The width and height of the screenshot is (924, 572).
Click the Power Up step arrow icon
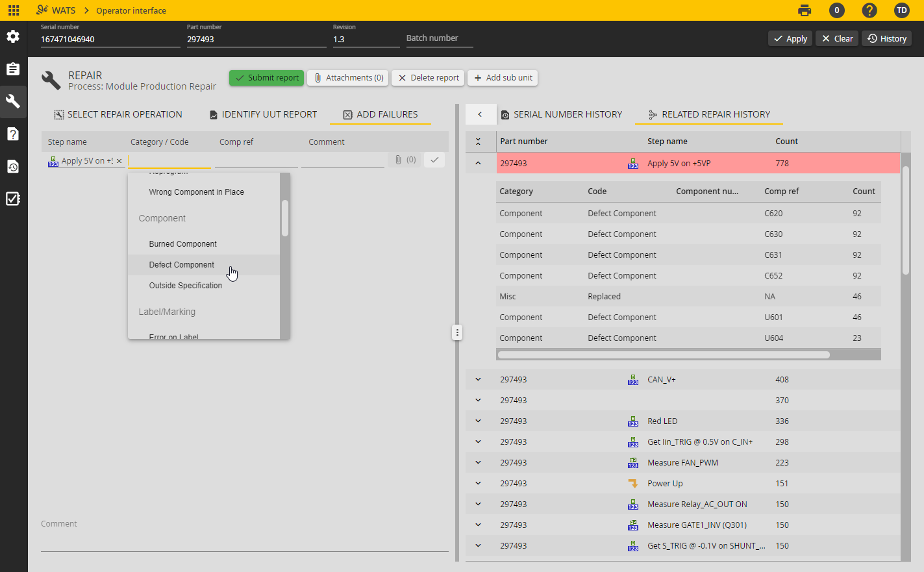coord(633,484)
